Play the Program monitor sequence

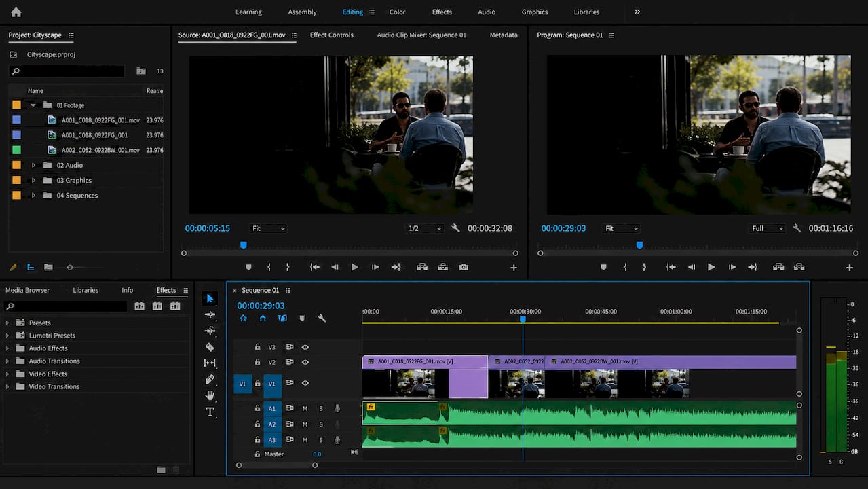click(x=711, y=267)
